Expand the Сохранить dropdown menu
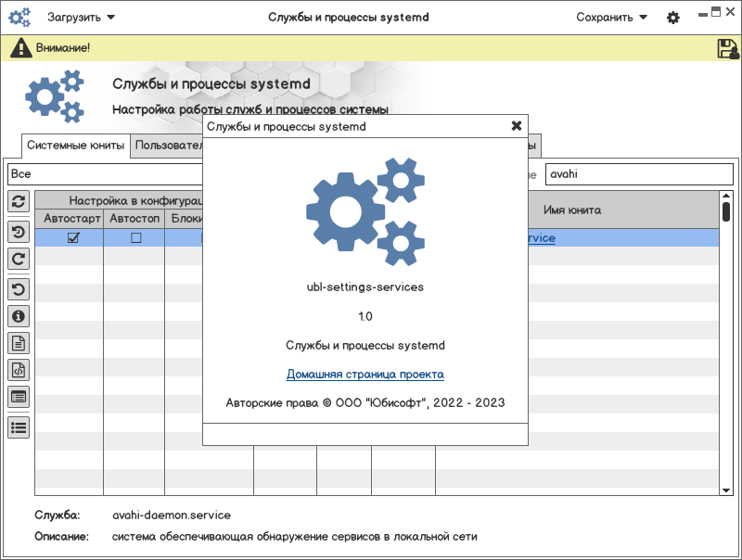The image size is (742, 560). tap(611, 18)
